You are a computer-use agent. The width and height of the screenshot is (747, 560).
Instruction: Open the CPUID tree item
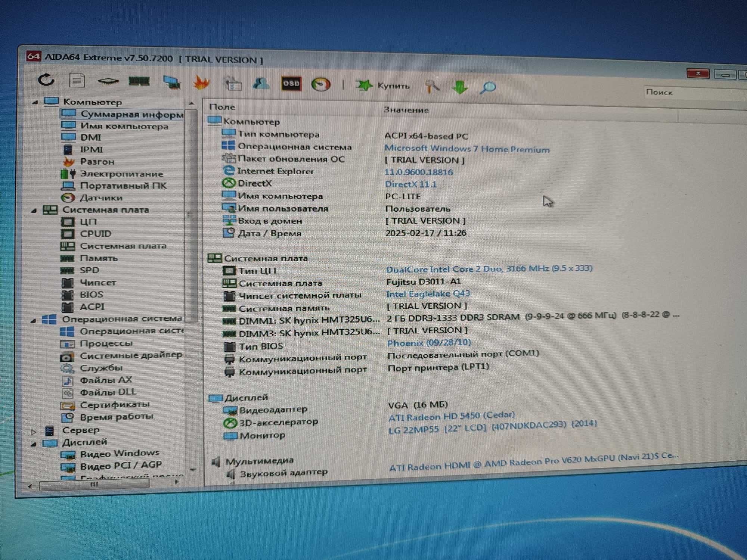[86, 234]
